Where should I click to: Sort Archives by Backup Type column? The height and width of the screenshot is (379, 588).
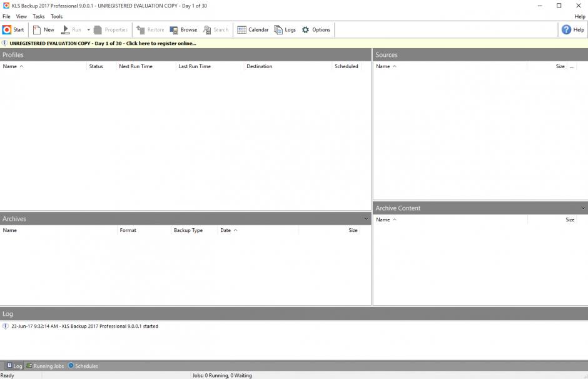click(195, 230)
